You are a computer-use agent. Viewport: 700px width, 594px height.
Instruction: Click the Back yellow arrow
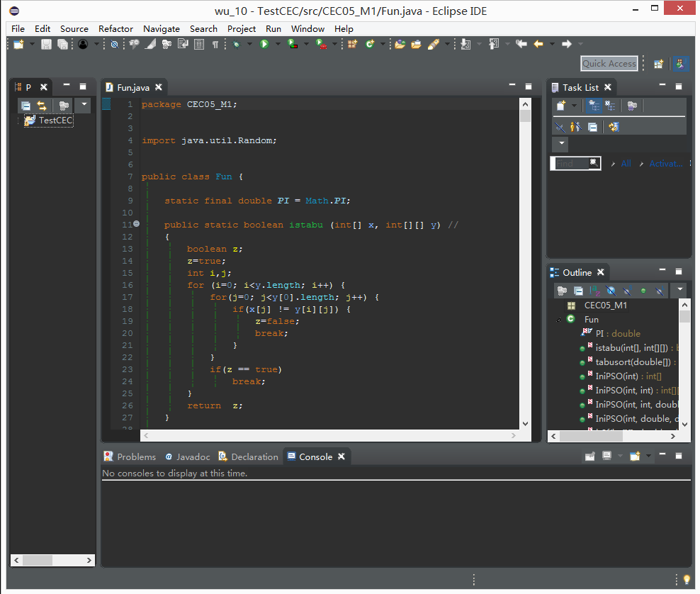(539, 44)
